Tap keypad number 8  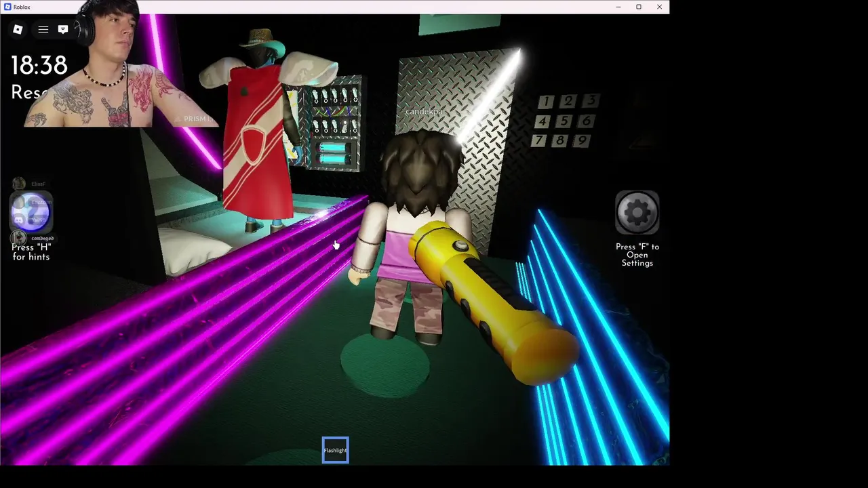click(x=560, y=141)
